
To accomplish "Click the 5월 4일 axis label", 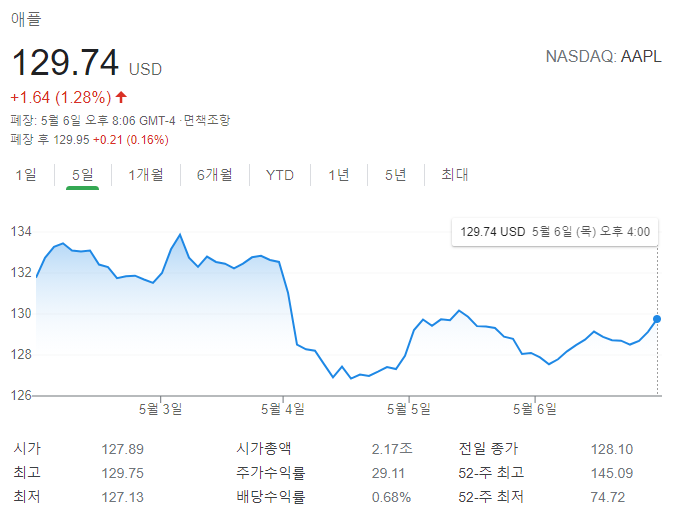I will click(283, 409).
